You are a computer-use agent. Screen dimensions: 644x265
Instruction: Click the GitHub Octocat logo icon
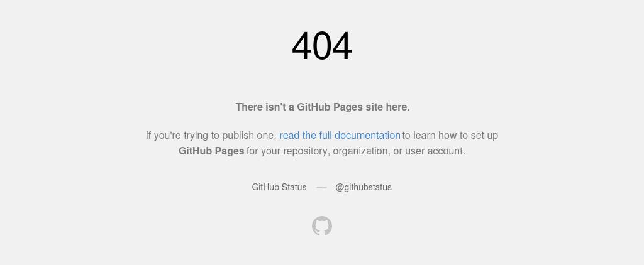[x=322, y=226]
